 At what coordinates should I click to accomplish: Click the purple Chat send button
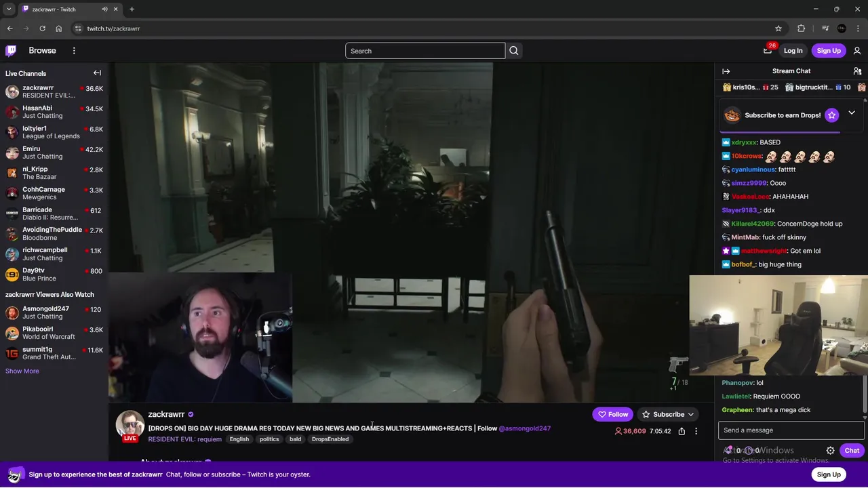click(852, 451)
